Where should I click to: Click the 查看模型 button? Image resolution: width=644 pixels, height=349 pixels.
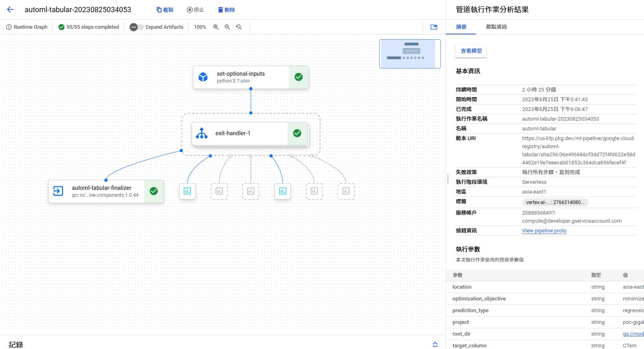click(471, 51)
